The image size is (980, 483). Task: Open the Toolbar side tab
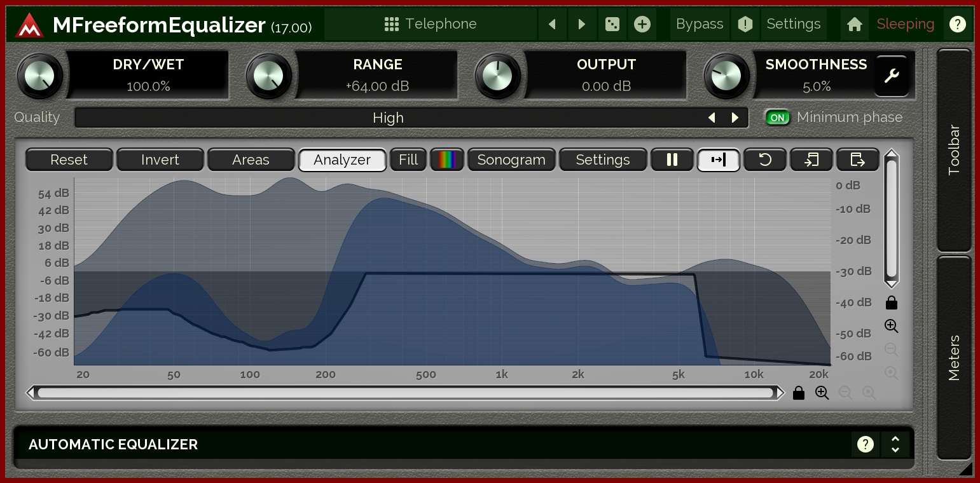point(954,150)
